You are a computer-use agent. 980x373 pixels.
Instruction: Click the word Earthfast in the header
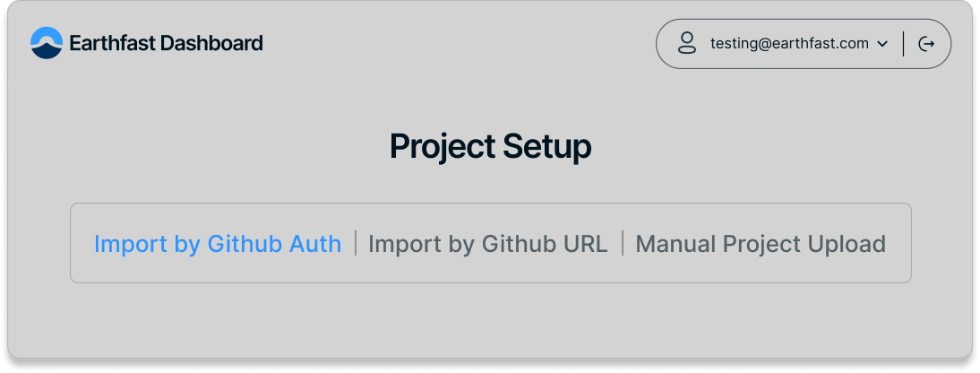(x=112, y=43)
